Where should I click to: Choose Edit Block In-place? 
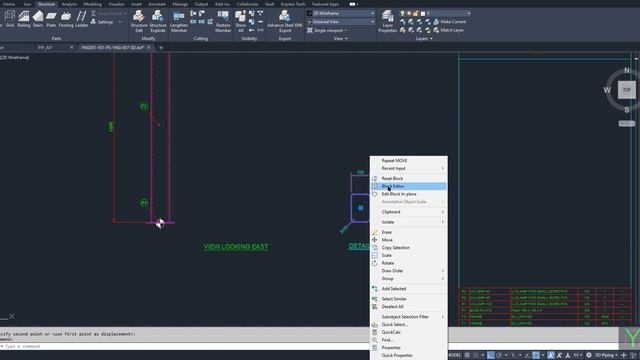tap(409, 194)
